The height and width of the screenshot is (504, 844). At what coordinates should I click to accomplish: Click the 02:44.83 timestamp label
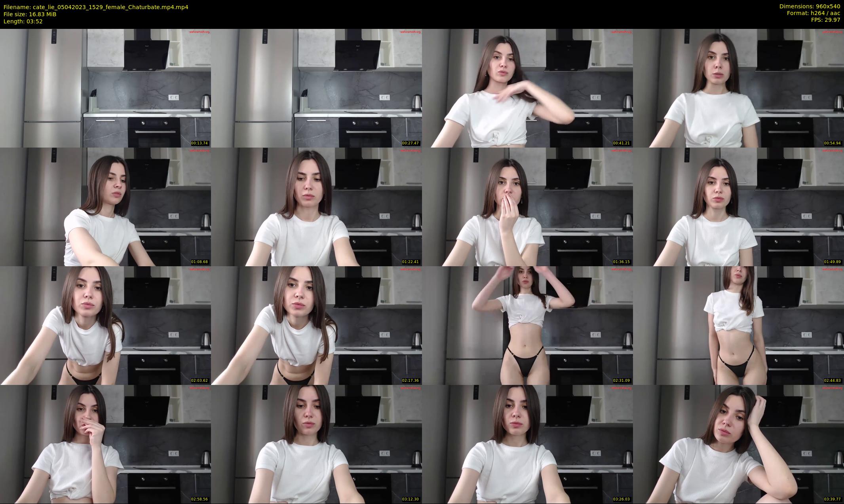click(x=832, y=381)
